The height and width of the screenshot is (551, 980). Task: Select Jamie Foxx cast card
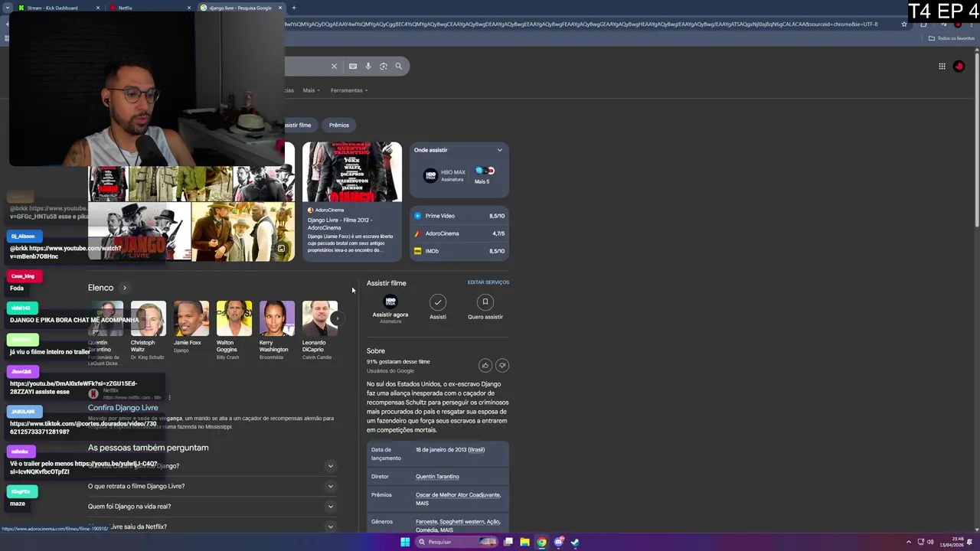point(191,327)
